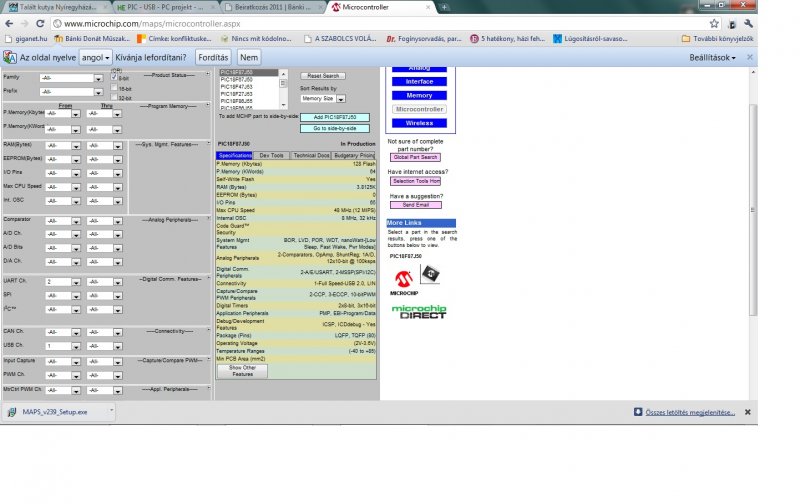Click the Show Other Features button
This screenshot has height=504, width=800.
(242, 371)
